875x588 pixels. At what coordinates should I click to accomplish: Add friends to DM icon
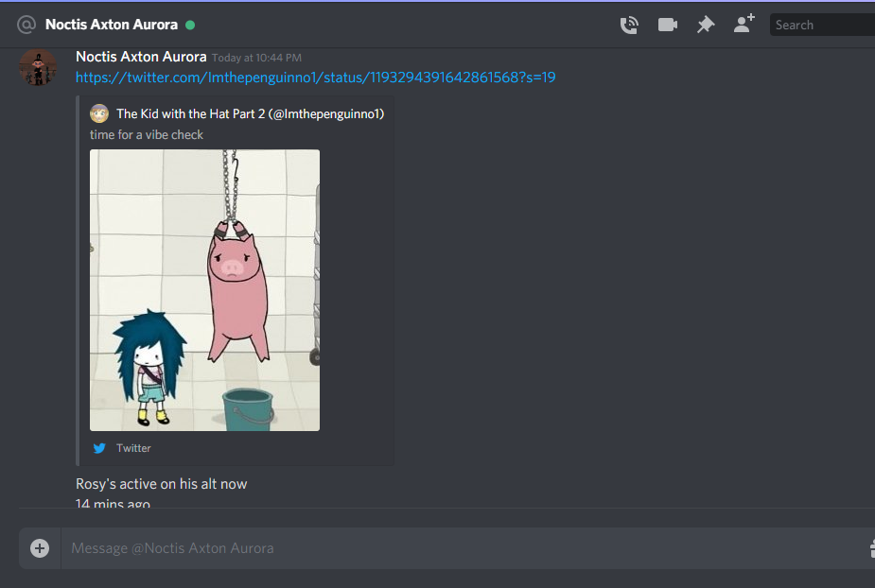744,24
